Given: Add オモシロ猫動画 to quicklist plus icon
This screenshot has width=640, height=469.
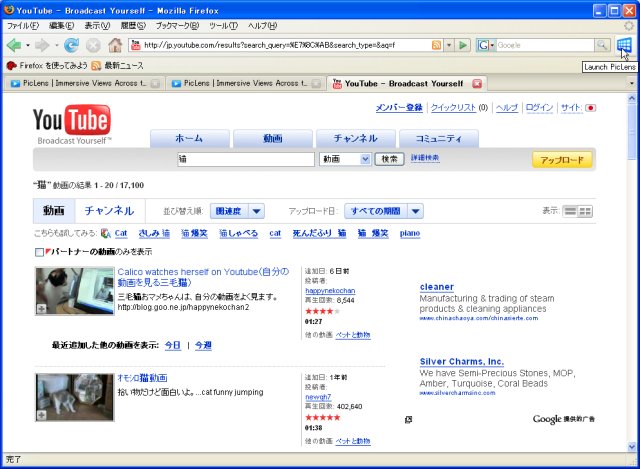Looking at the screenshot, I should [41, 415].
